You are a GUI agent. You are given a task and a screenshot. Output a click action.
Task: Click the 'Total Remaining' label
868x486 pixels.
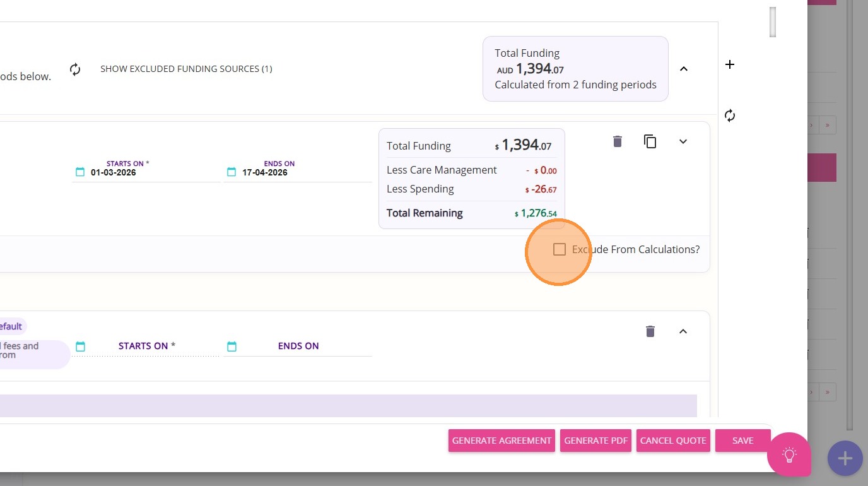pyautogui.click(x=425, y=213)
